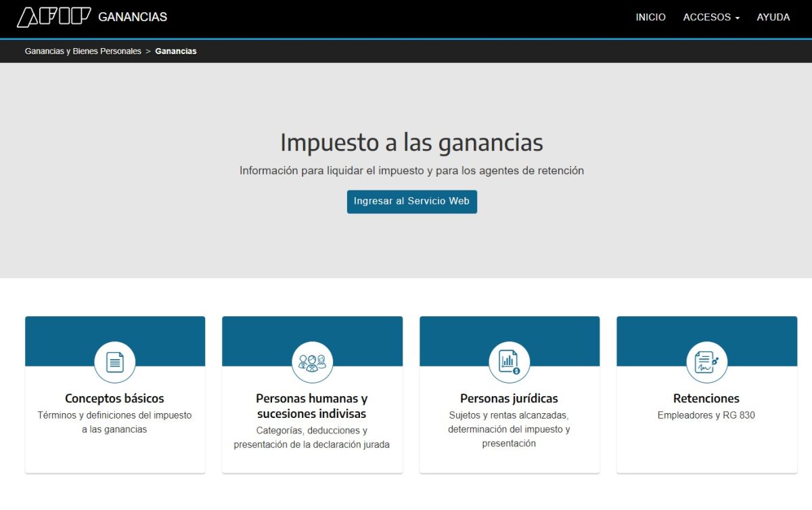The image size is (812, 510).
Task: Click the Ingresar al Servicio Web button
Action: pyautogui.click(x=411, y=201)
